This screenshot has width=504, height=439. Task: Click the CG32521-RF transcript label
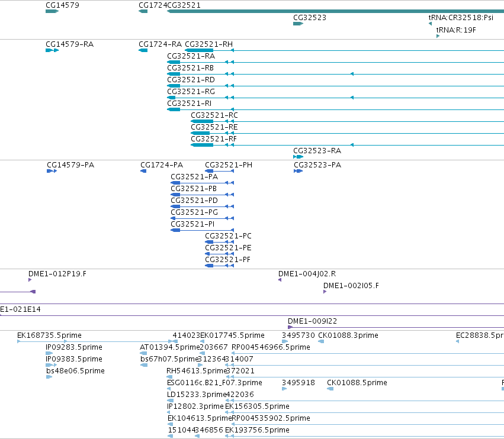click(x=214, y=139)
